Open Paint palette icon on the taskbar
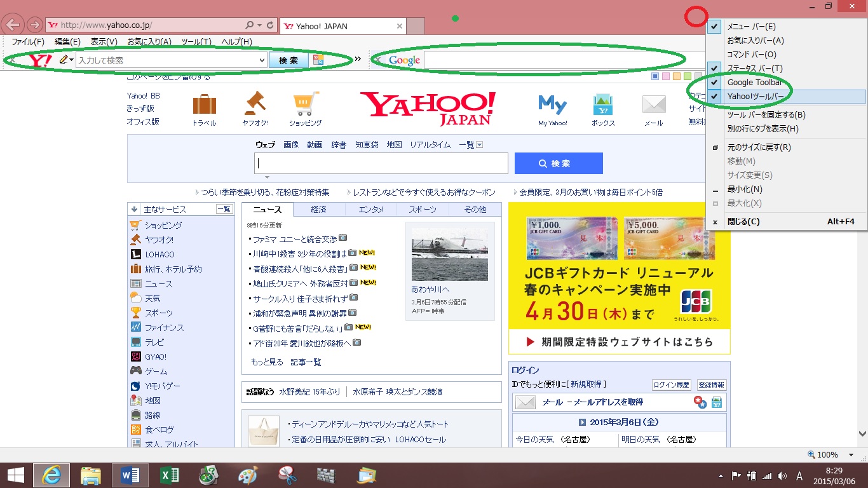Screen dimensions: 868x488 (248, 475)
